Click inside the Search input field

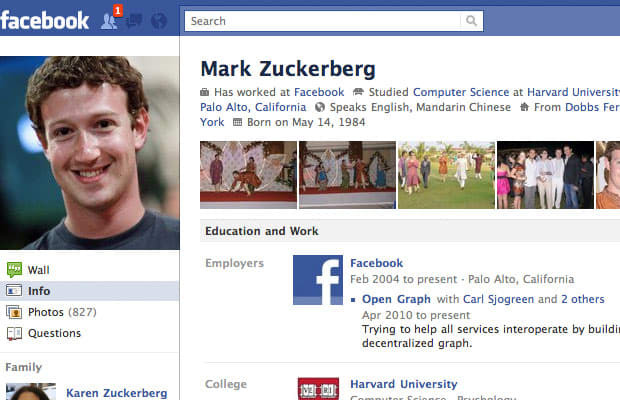tap(323, 21)
